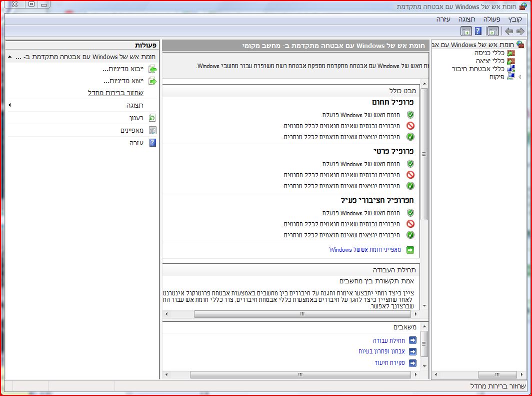The height and width of the screenshot is (396, 532).
Task: Click overview pane vertical scrollbar thumb
Action: pos(424,154)
